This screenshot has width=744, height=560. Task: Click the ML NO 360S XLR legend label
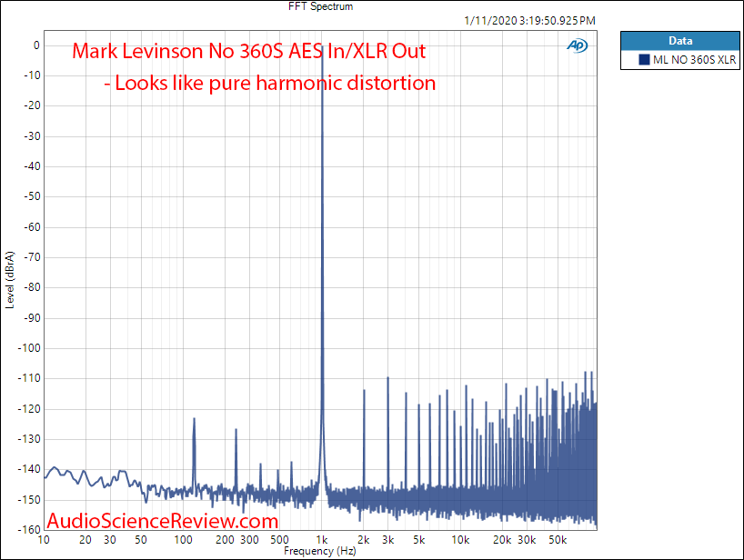click(694, 60)
